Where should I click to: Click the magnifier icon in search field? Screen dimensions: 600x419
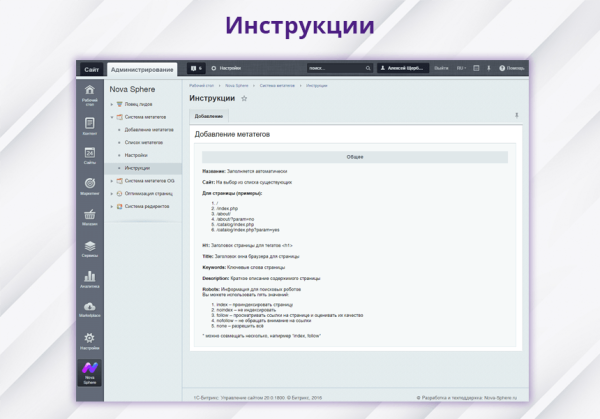point(368,68)
